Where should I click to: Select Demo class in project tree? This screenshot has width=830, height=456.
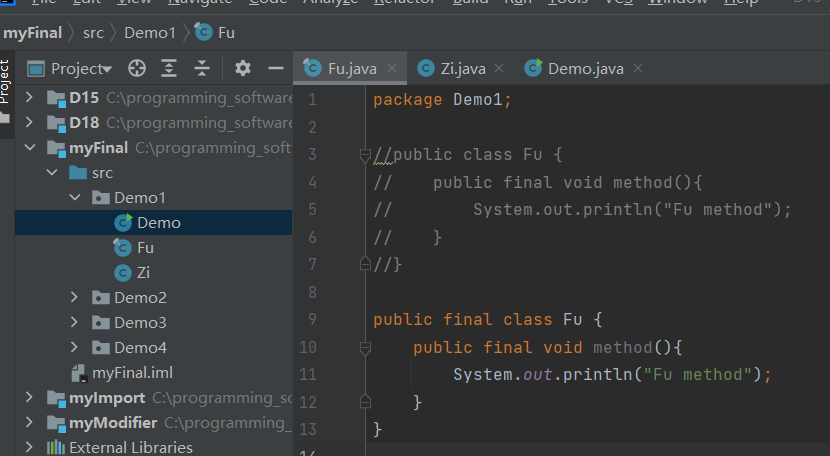pyautogui.click(x=153, y=222)
